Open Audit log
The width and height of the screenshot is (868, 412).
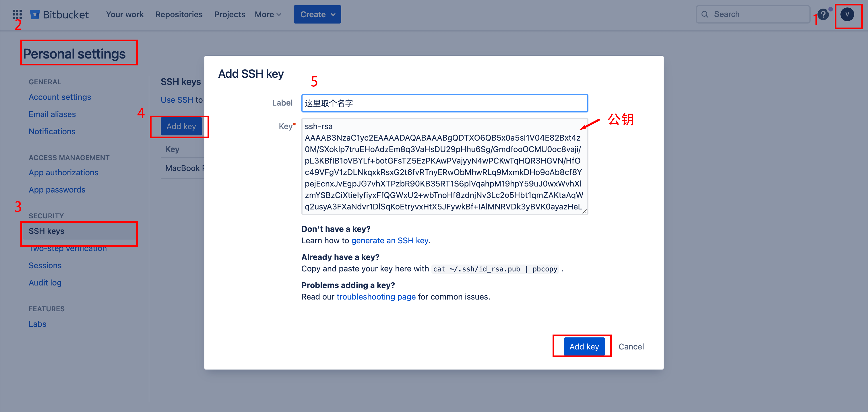tap(45, 283)
